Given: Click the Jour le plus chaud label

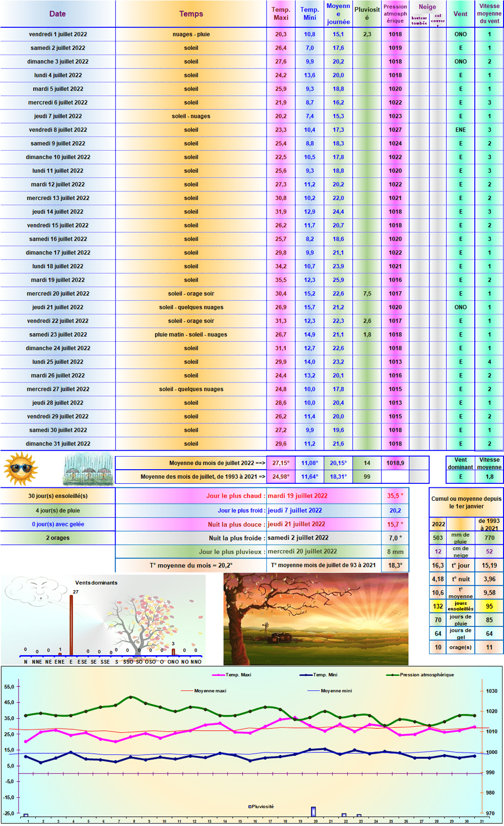Looking at the screenshot, I should (x=234, y=496).
